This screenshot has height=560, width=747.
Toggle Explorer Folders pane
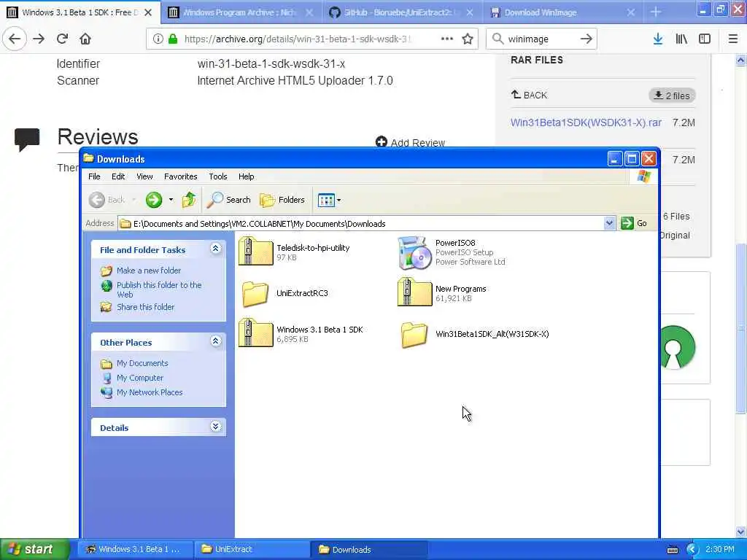click(x=282, y=200)
